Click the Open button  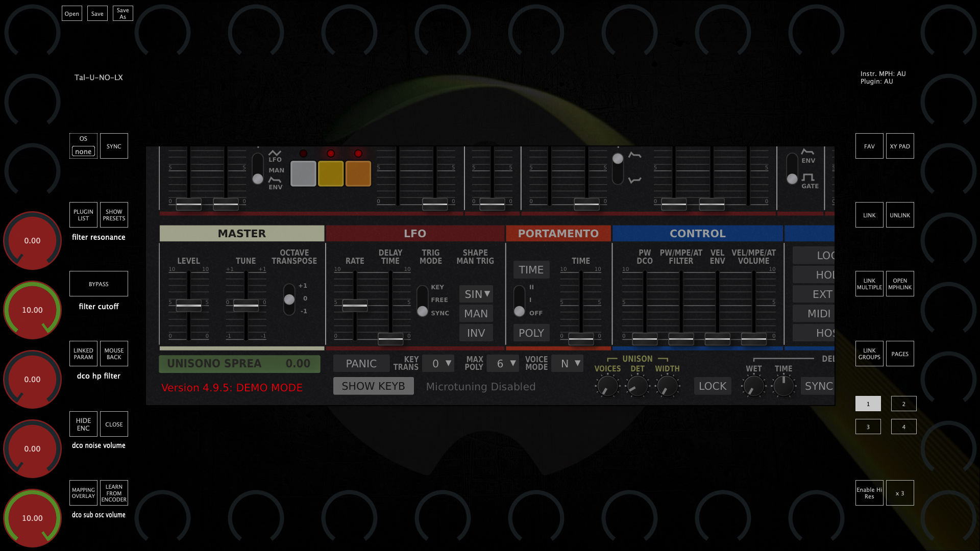[x=72, y=14]
